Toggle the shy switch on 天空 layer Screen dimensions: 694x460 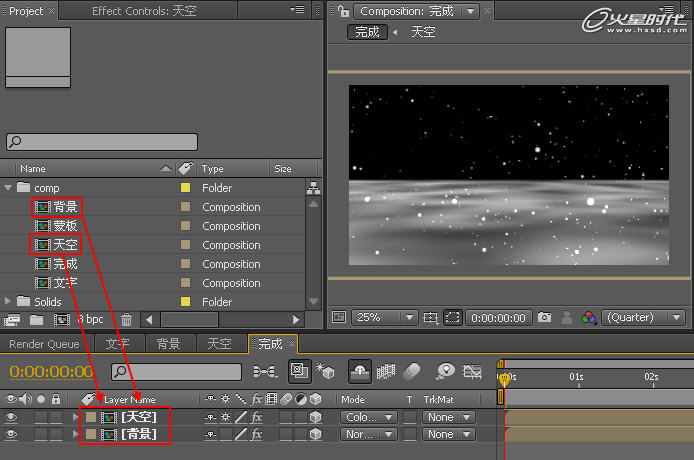coord(211,417)
